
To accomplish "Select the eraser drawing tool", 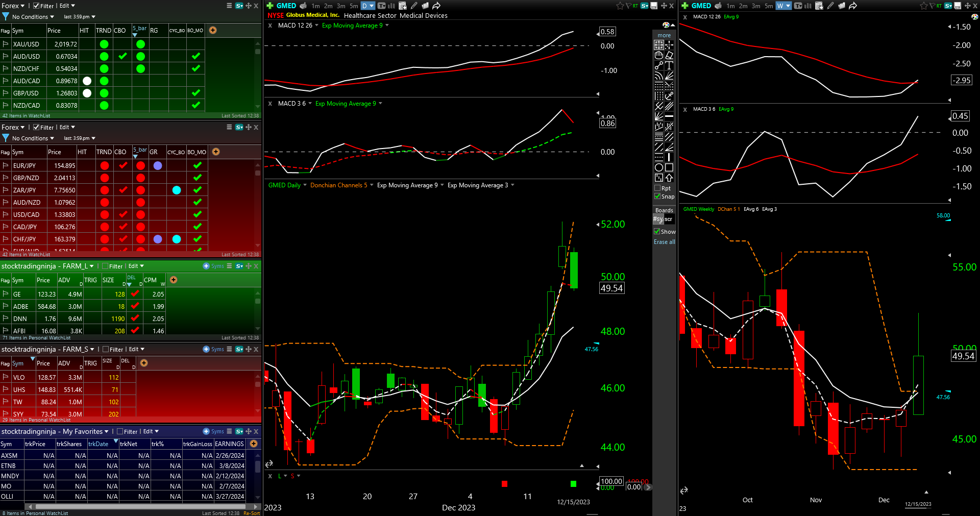I will pyautogui.click(x=669, y=55).
